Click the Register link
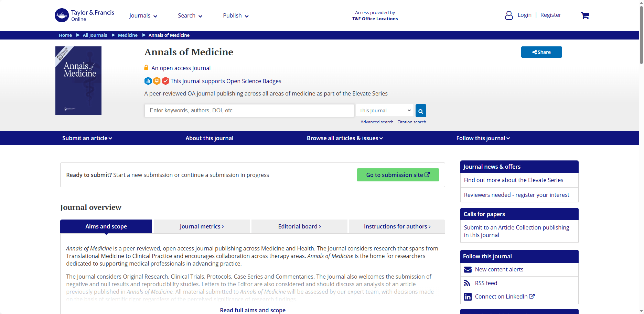Viewport: 644px width, 314px height. click(550, 15)
